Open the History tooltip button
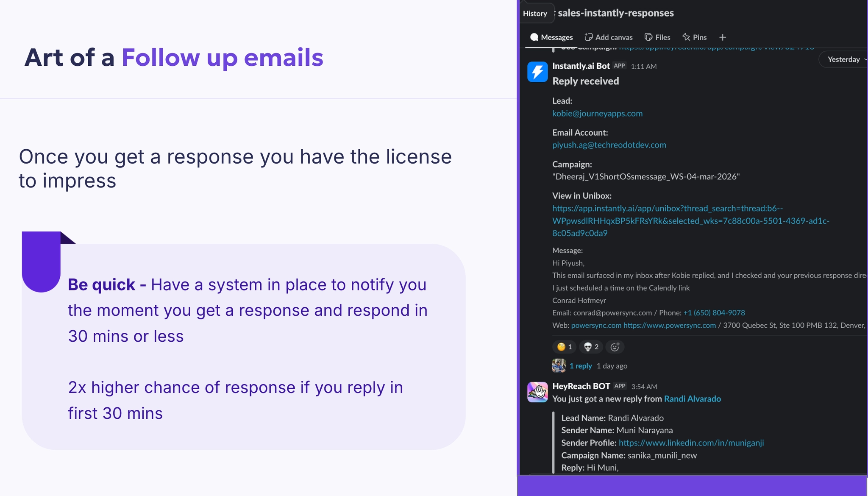This screenshot has height=496, width=868. click(x=535, y=14)
